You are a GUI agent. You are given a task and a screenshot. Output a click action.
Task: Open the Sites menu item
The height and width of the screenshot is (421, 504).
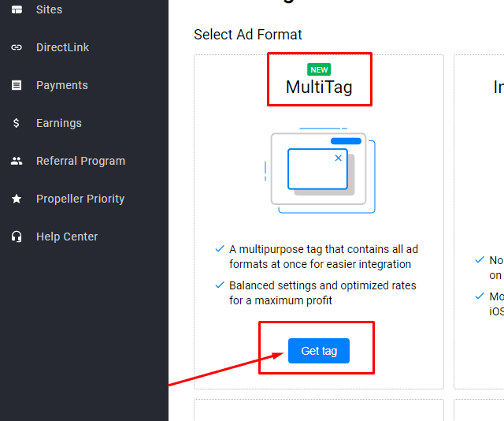point(49,9)
